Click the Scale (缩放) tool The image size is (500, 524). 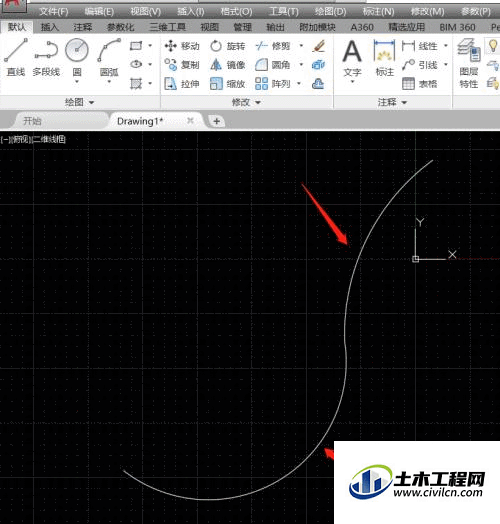tap(228, 84)
